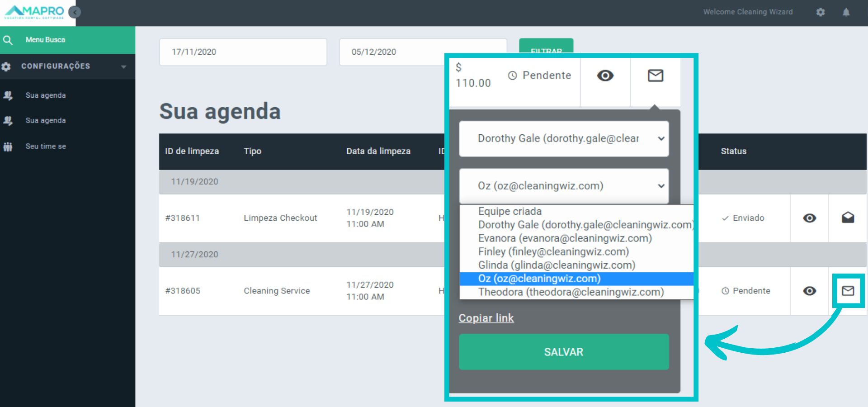Image resolution: width=868 pixels, height=407 pixels.
Task: Choose Theodora in the dropdown list
Action: [571, 292]
